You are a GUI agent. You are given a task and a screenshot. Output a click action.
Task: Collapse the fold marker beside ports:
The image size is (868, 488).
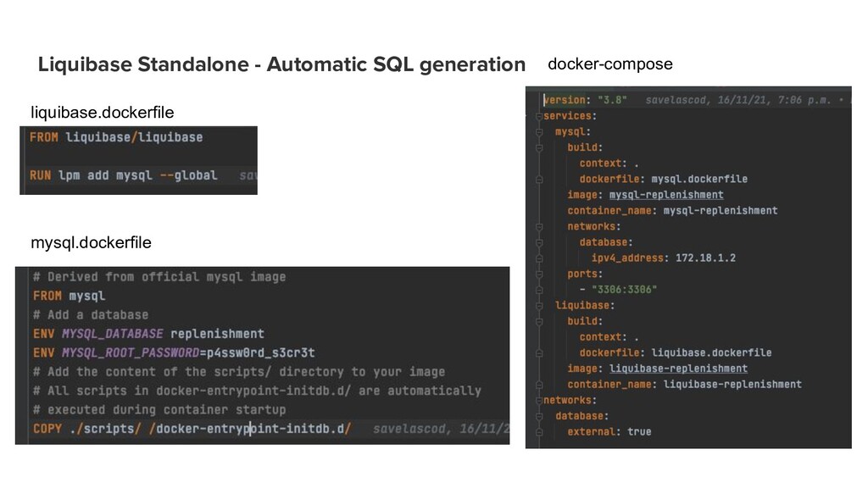coord(538,274)
